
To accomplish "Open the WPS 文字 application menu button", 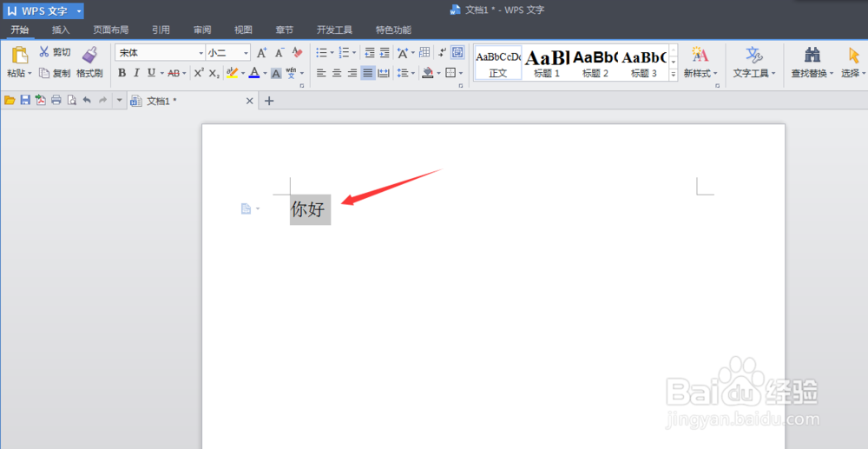I will point(43,11).
